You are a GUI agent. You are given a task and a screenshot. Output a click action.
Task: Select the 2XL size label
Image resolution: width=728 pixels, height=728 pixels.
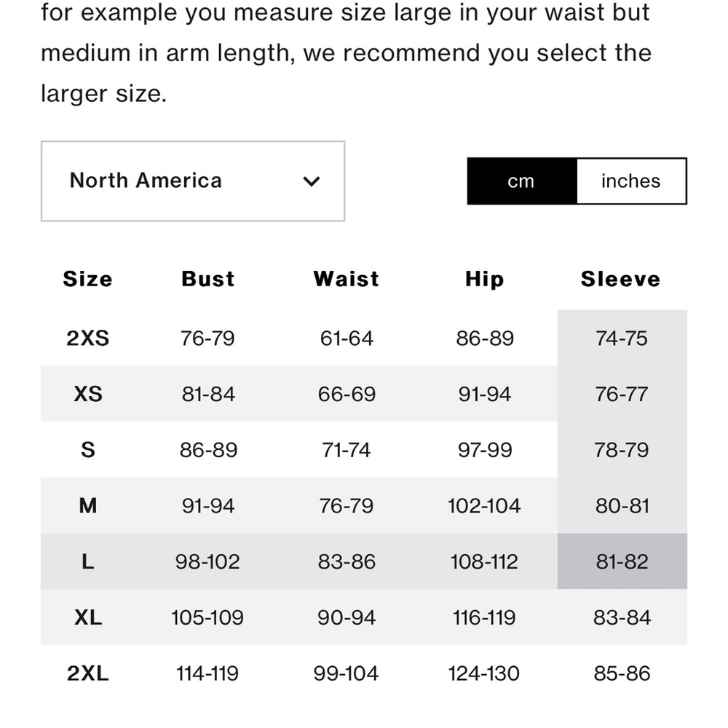pos(87,673)
